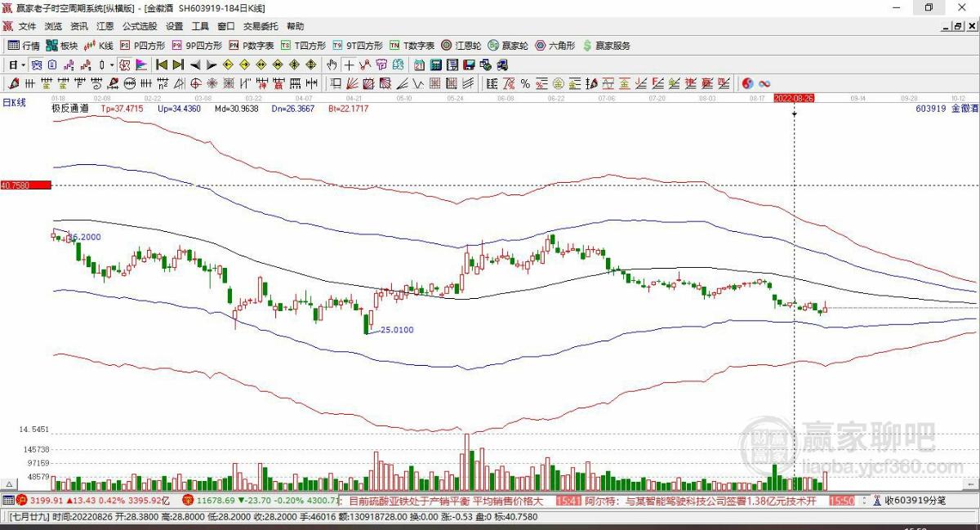980x530 pixels.
Task: Open the 设置 menu
Action: click(x=174, y=26)
